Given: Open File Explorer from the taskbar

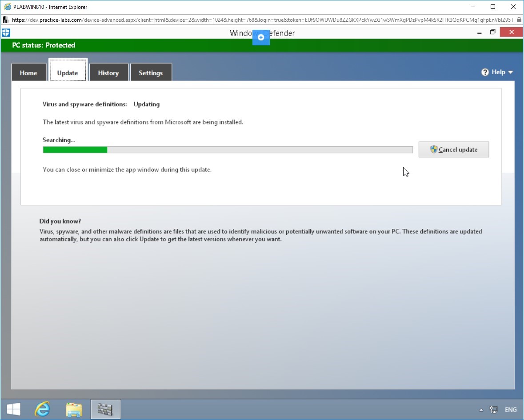Looking at the screenshot, I should pyautogui.click(x=74, y=410).
